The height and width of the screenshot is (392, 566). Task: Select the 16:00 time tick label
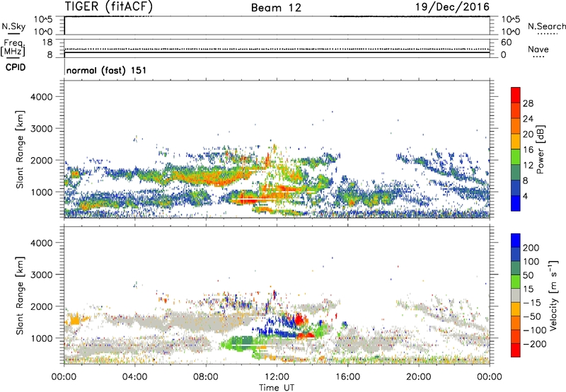[x=347, y=377]
